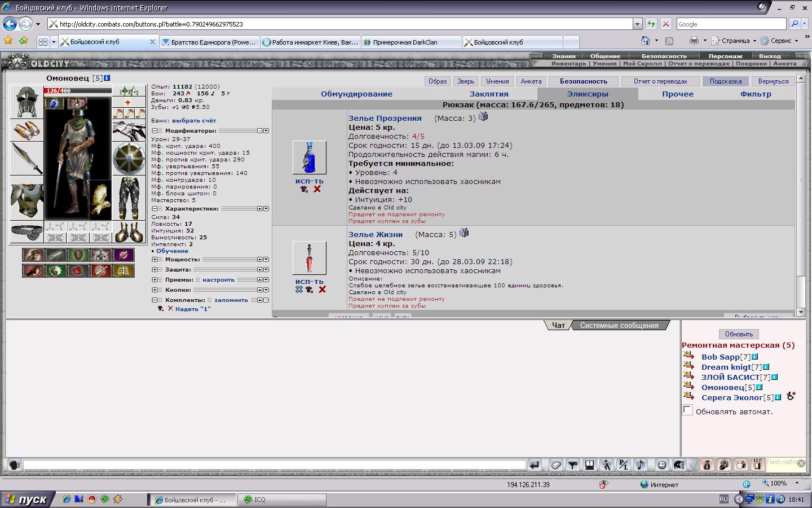Expand the Защита section
This screenshot has height=508, width=812.
[x=155, y=270]
